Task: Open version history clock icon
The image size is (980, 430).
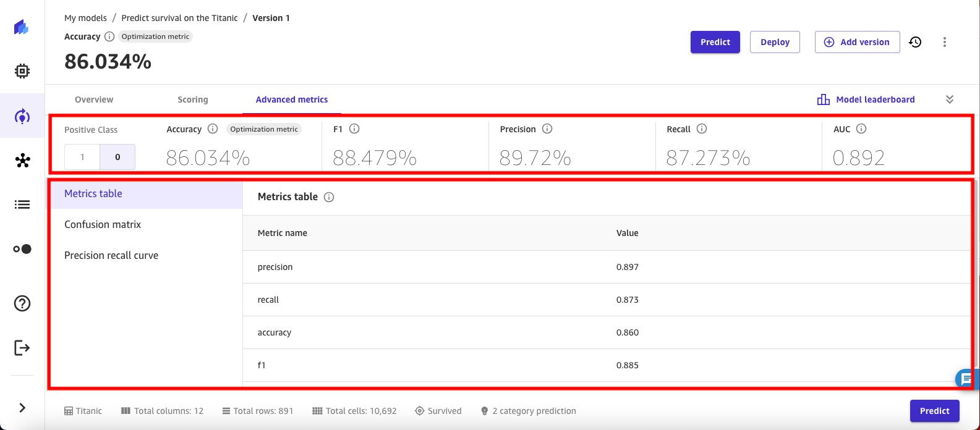Action: click(x=915, y=42)
